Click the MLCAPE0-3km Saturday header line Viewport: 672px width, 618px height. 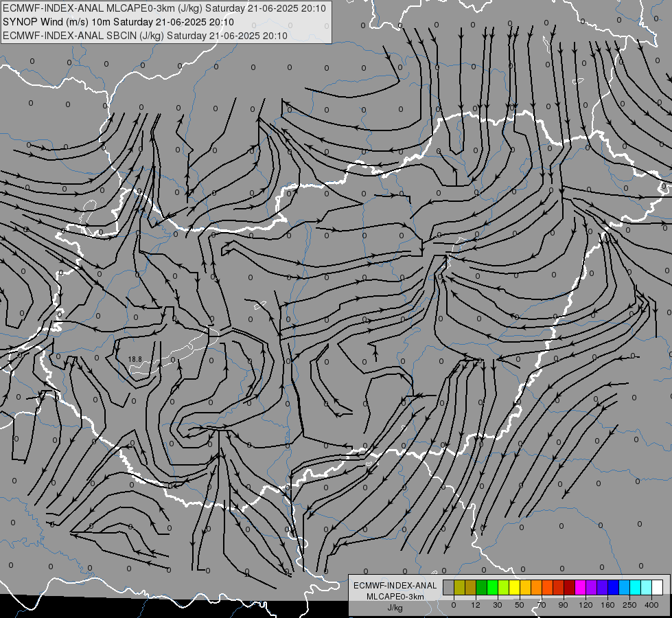click(164, 8)
